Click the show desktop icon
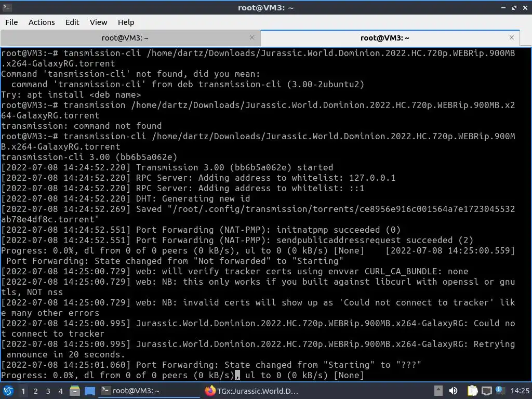The height and width of the screenshot is (399, 532). coord(89,391)
